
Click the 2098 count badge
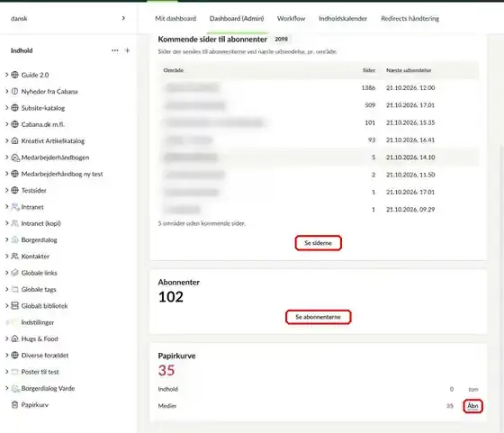pyautogui.click(x=281, y=39)
